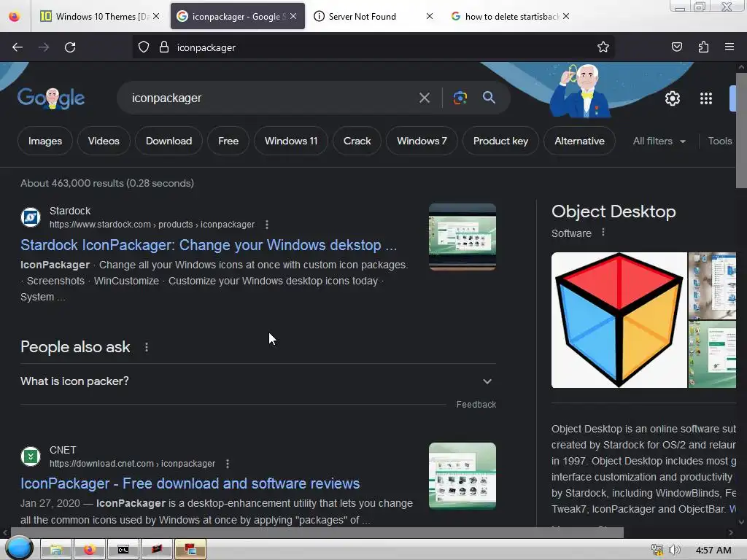Apply the Download search chip
747x560 pixels.
(x=169, y=141)
